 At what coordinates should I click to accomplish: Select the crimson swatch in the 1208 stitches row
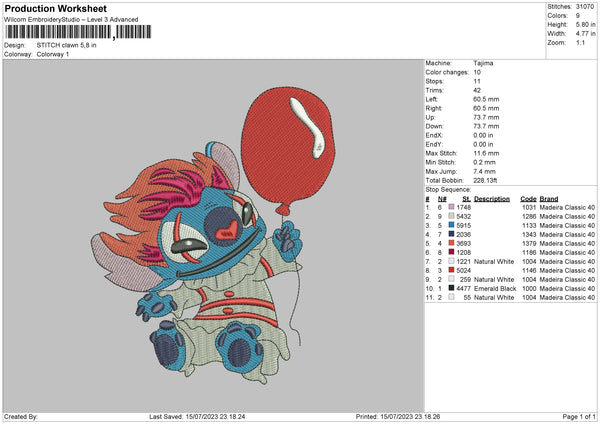(452, 252)
